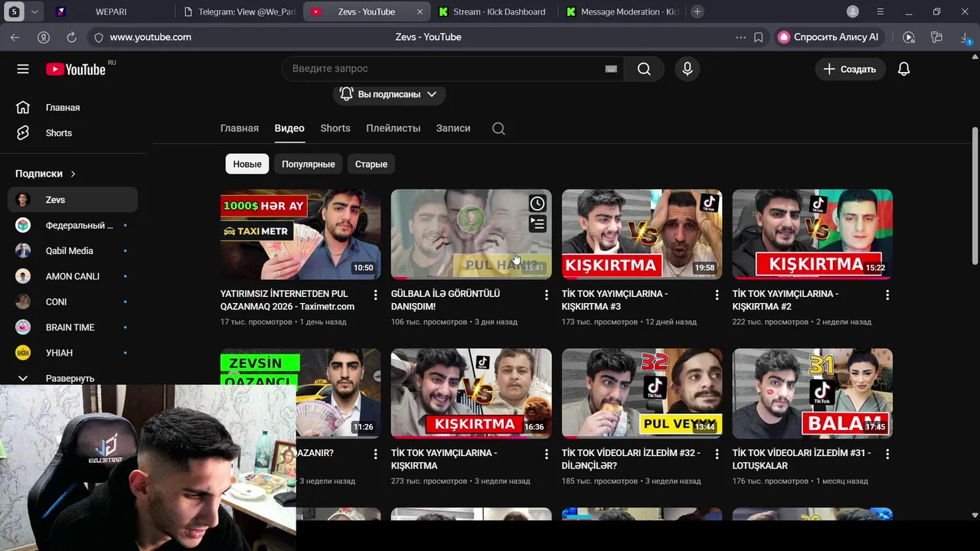Image resolution: width=980 pixels, height=551 pixels.
Task: Sort videos by Популярные chip
Action: 308,164
